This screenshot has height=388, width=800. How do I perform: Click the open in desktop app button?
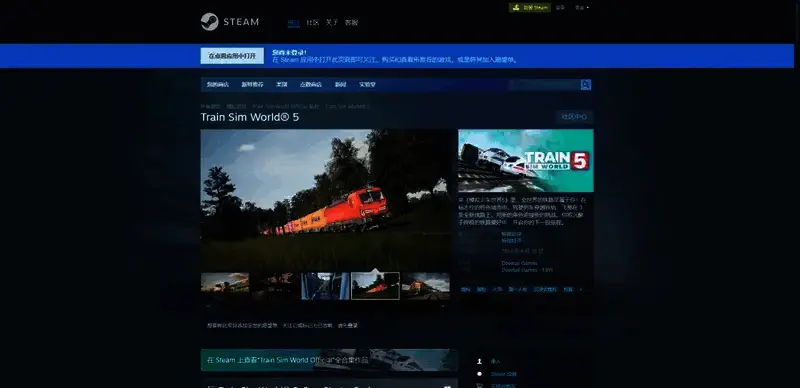point(232,56)
